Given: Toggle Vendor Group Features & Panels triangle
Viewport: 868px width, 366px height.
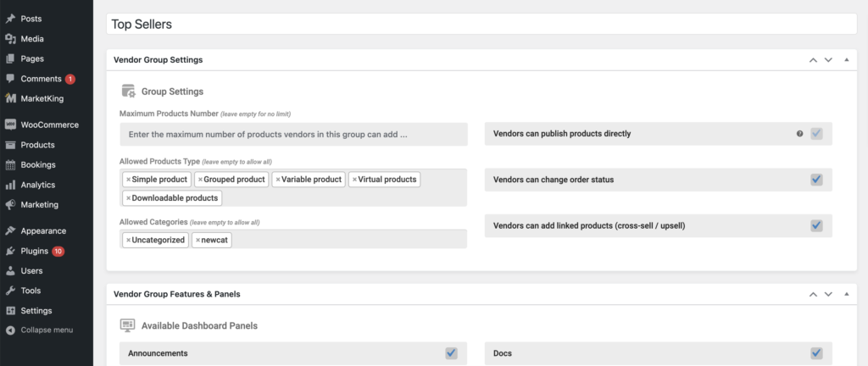Looking at the screenshot, I should pyautogui.click(x=847, y=294).
